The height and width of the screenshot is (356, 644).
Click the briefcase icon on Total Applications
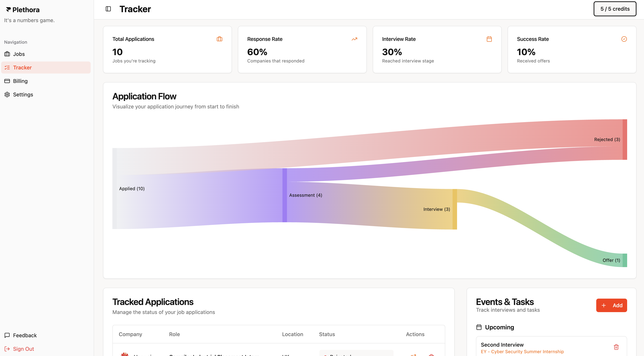coord(219,39)
